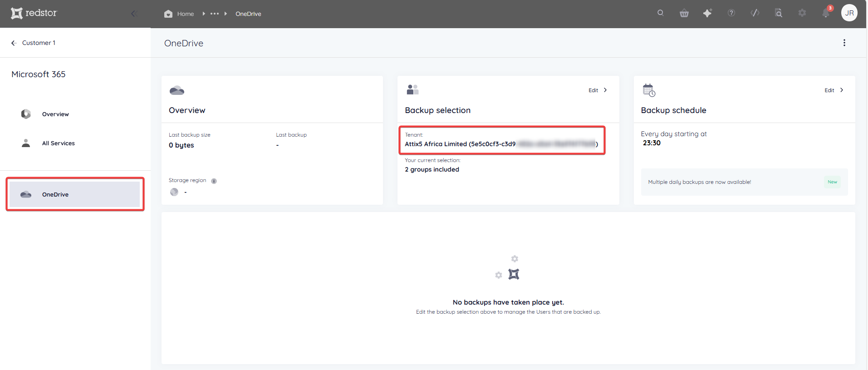
Task: Open the help question mark icon
Action: coord(731,13)
